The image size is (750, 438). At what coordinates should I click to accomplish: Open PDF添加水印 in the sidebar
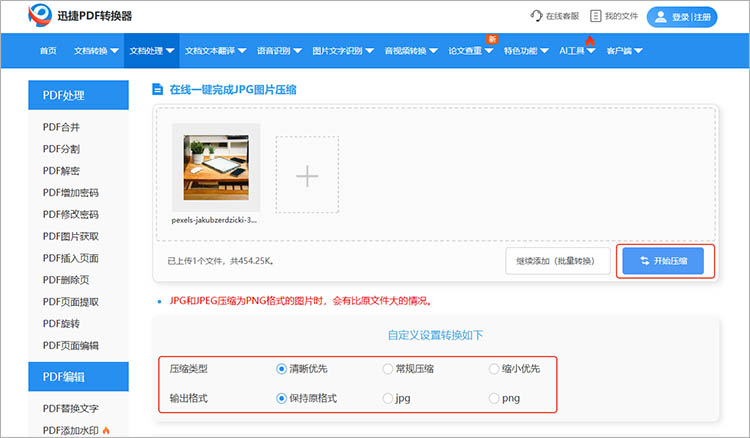coord(70,430)
